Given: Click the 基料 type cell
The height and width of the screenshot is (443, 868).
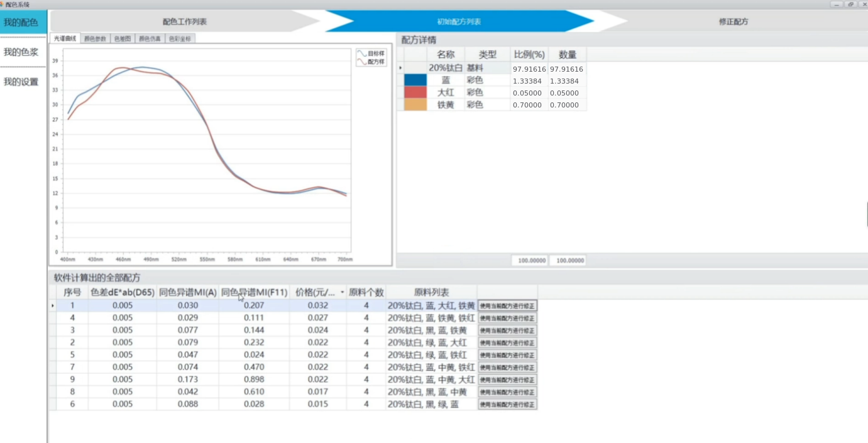Looking at the screenshot, I should click(487, 68).
